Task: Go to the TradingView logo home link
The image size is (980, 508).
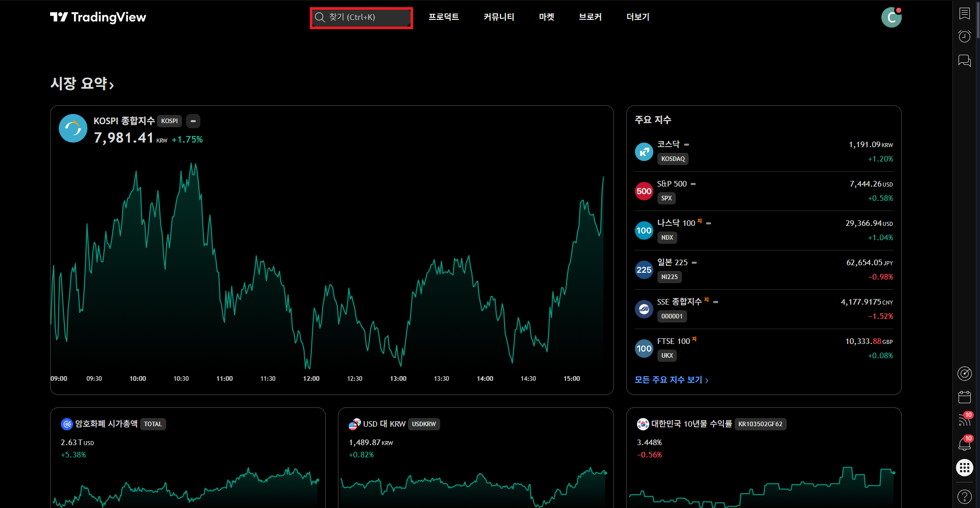Action: point(98,17)
